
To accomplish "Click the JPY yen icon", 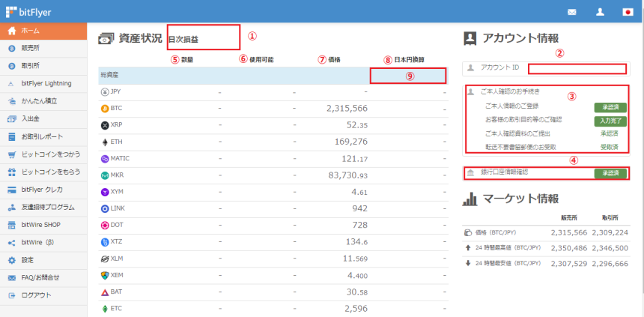I will coord(105,92).
